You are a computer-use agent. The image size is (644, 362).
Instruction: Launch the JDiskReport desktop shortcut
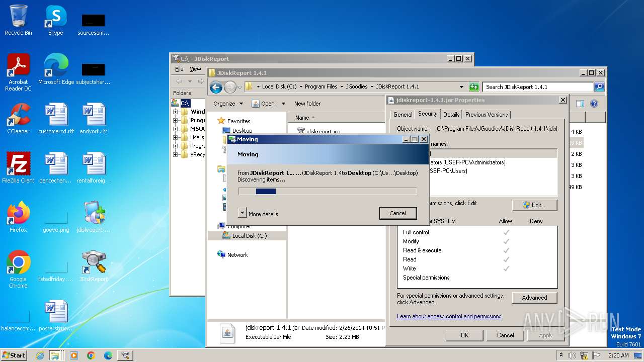click(94, 266)
